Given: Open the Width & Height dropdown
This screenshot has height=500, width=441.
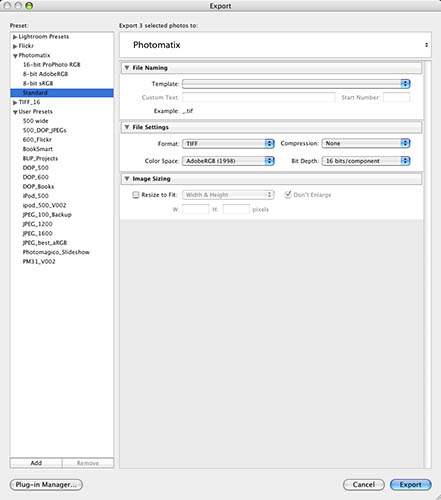Looking at the screenshot, I should pyautogui.click(x=228, y=195).
